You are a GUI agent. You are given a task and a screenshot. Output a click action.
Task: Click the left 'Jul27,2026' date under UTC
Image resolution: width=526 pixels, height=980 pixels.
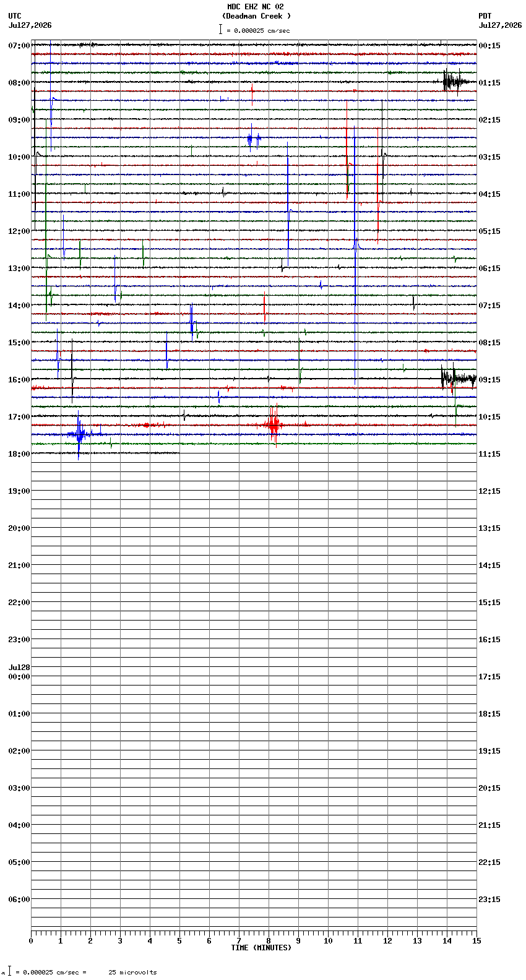(30, 25)
